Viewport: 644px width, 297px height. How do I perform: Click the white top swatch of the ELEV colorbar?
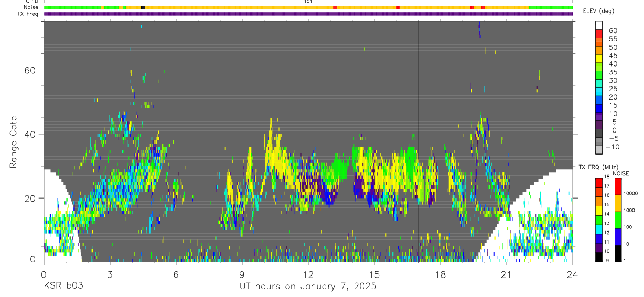pos(599,25)
